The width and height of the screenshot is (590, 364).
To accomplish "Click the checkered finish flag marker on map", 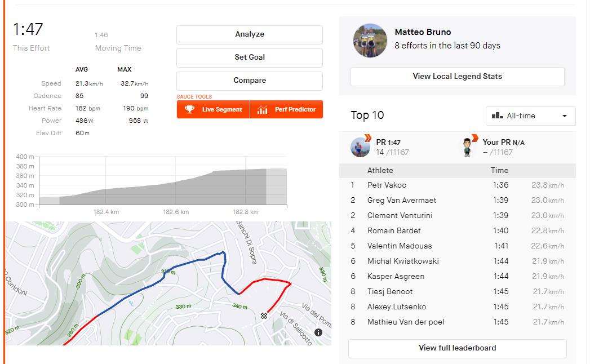I will [x=264, y=316].
